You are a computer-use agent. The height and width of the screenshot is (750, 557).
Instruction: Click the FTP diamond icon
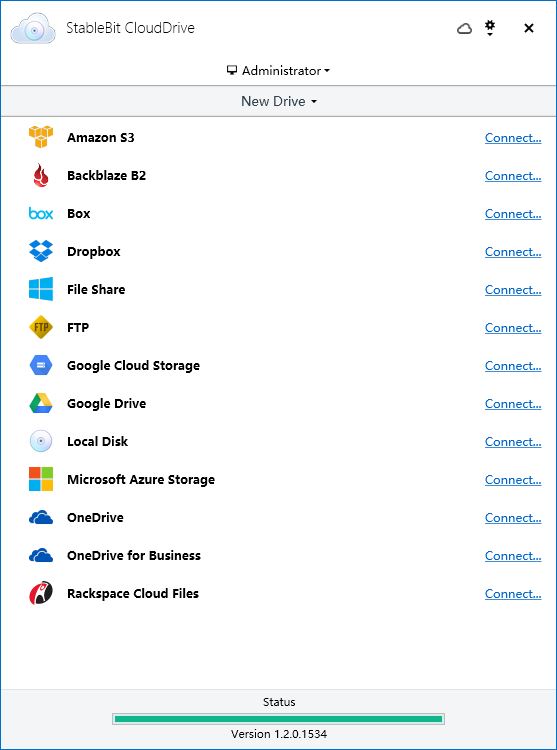pos(41,327)
